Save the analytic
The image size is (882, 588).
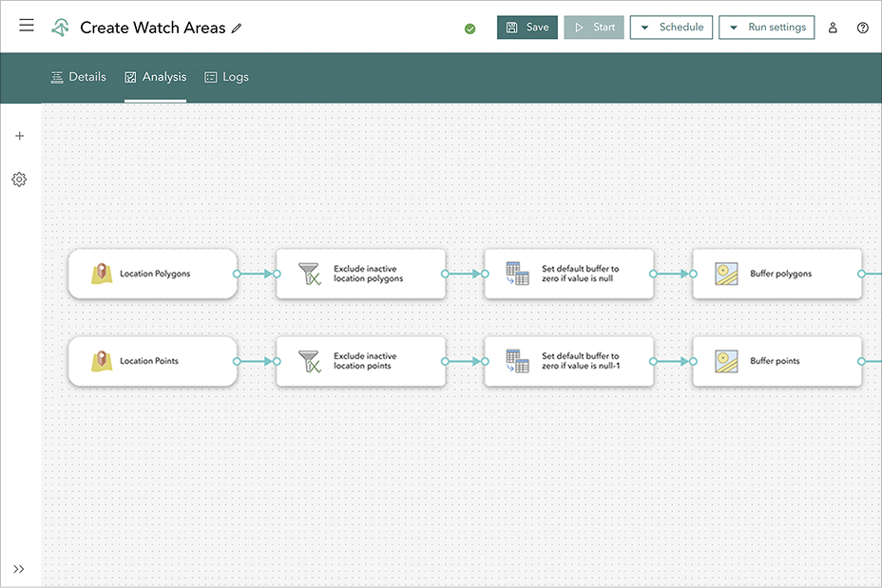coord(527,27)
